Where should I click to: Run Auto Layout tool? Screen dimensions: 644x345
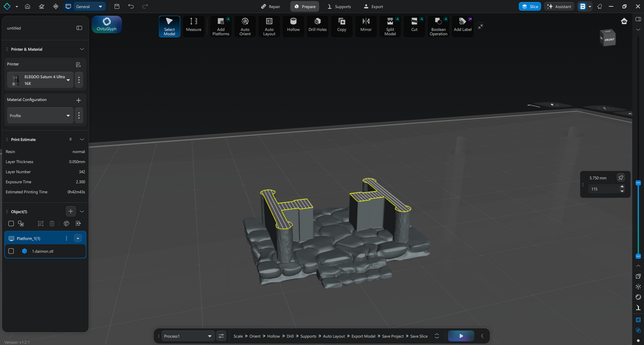[x=269, y=27]
